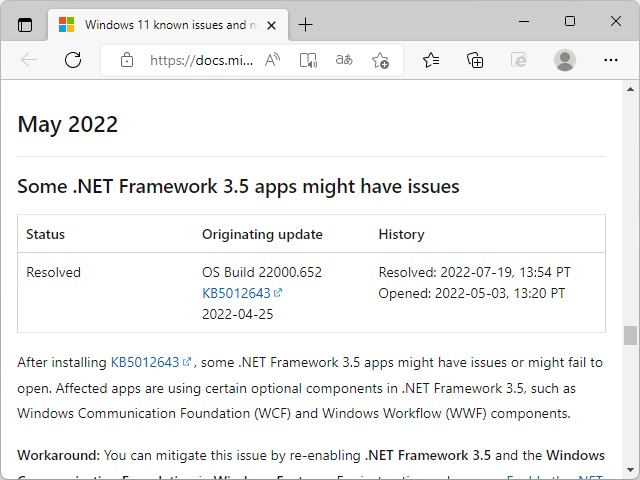Viewport: 640px width, 480px height.
Task: Click the '.NET Framework 3.5 apps' issue heading
Action: pos(238,187)
